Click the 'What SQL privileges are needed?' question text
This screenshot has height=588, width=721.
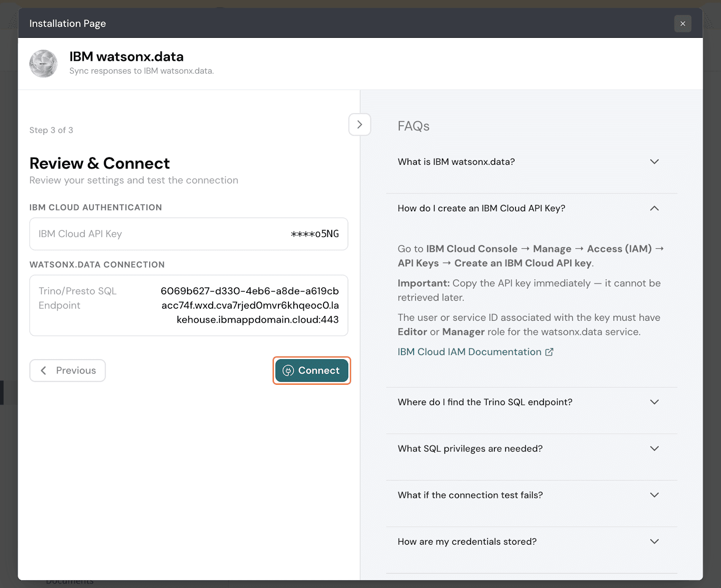pyautogui.click(x=470, y=449)
